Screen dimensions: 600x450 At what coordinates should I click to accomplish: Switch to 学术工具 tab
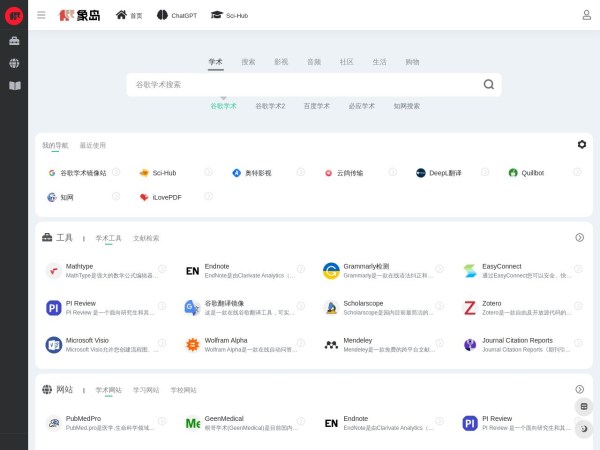click(108, 238)
